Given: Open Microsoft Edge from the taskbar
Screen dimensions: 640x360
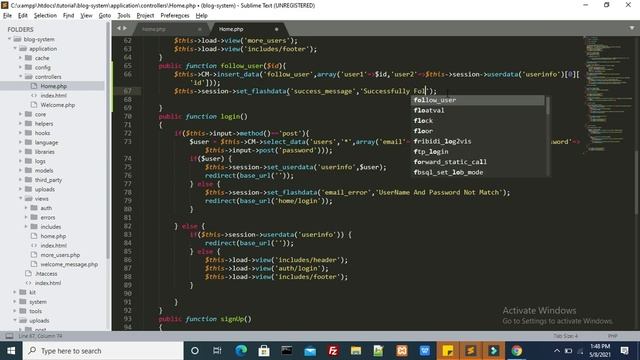Looking at the screenshot, I should click(241, 351).
